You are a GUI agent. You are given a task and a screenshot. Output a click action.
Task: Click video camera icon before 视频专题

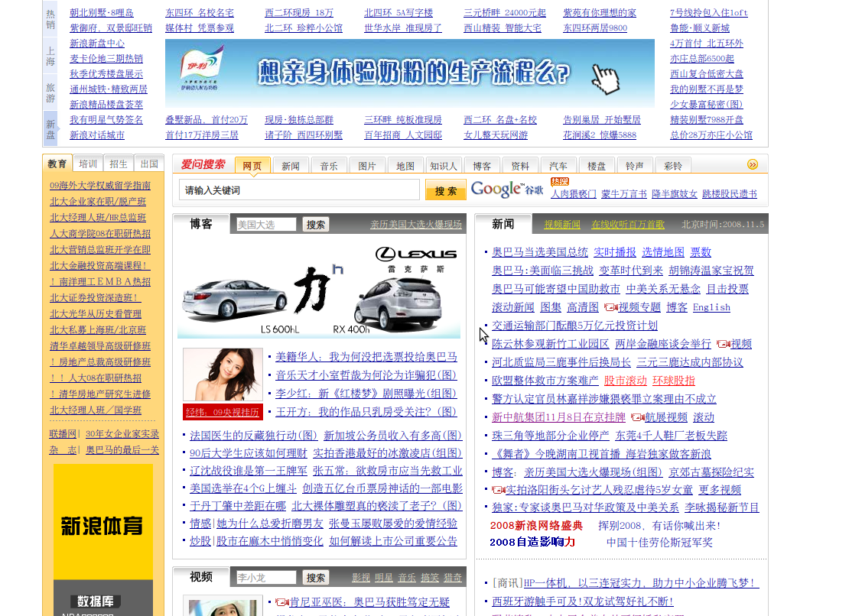coord(611,308)
